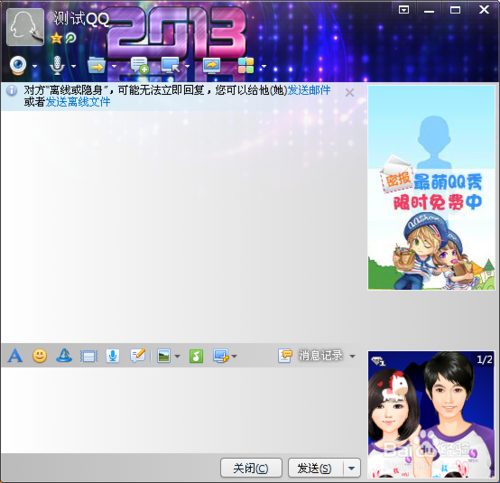Open the applications grid icon
Screen dimensions: 500x483
pyautogui.click(x=246, y=65)
